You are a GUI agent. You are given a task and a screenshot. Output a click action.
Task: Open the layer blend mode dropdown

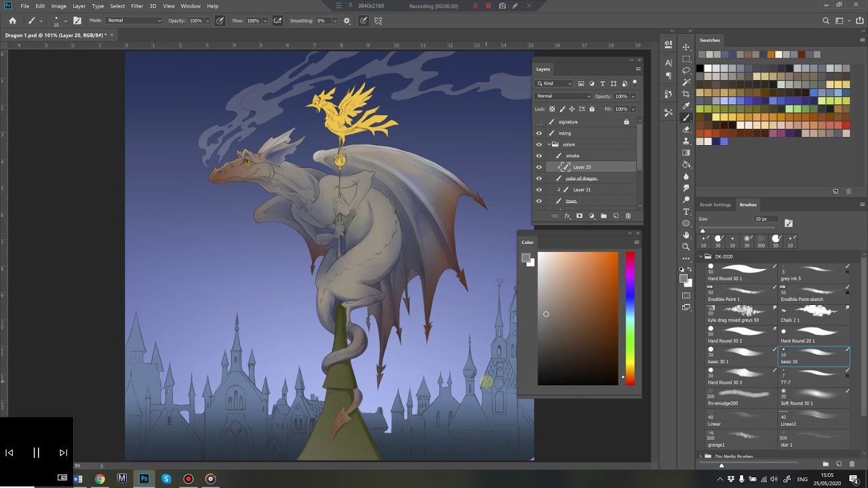563,96
